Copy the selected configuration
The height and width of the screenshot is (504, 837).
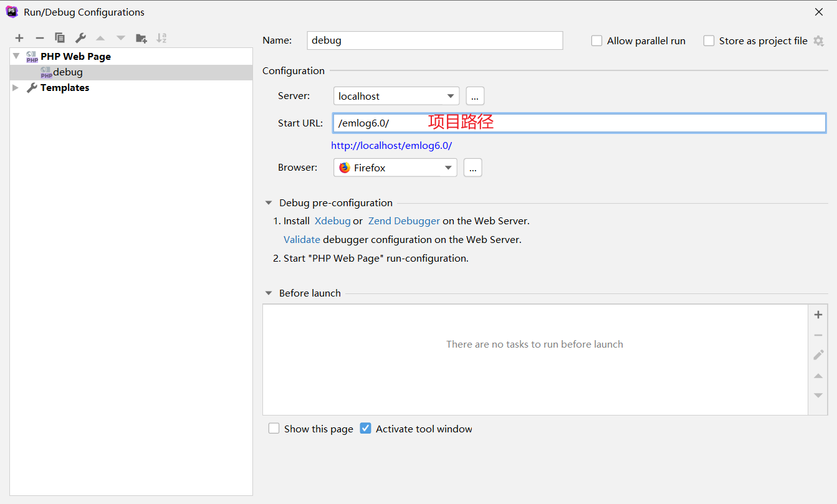pyautogui.click(x=60, y=38)
